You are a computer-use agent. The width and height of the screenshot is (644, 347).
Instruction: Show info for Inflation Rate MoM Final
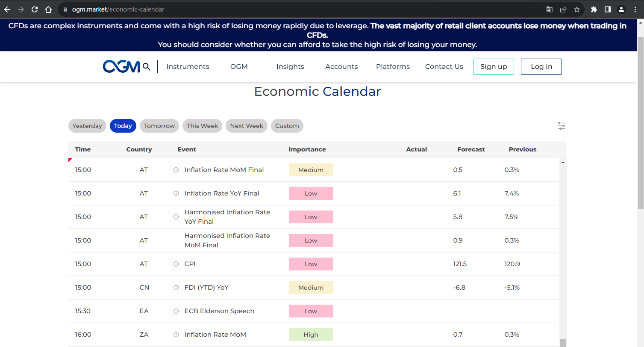point(176,170)
